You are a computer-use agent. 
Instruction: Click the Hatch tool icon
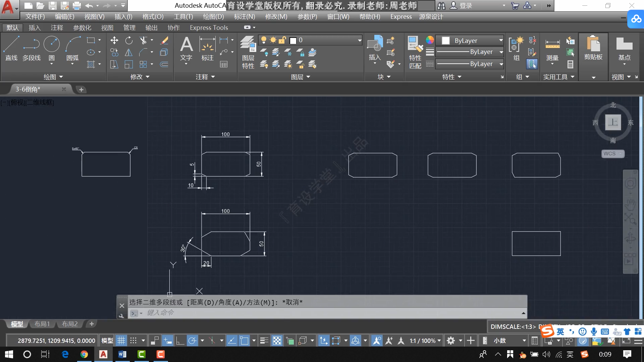coord(91,64)
